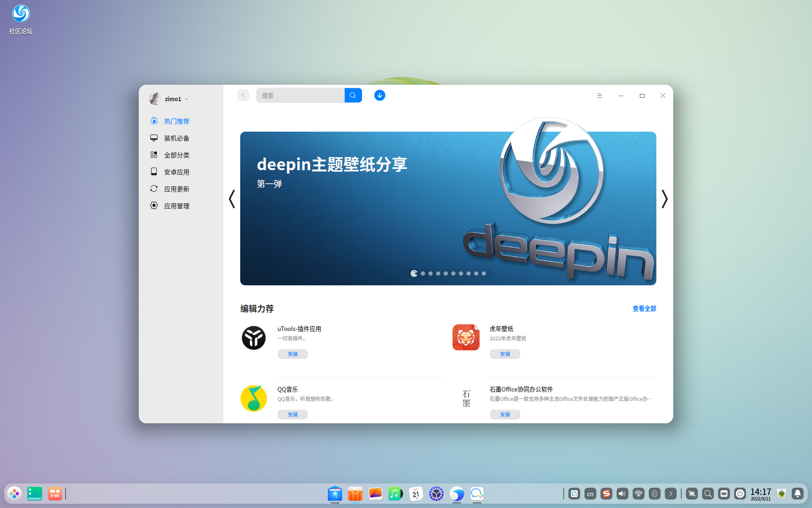The height and width of the screenshot is (508, 812).
Task: Focus the 搜索 search field
Action: click(300, 95)
